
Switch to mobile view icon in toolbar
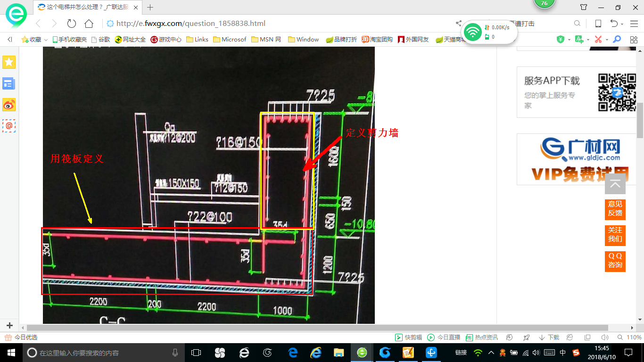[x=598, y=24]
